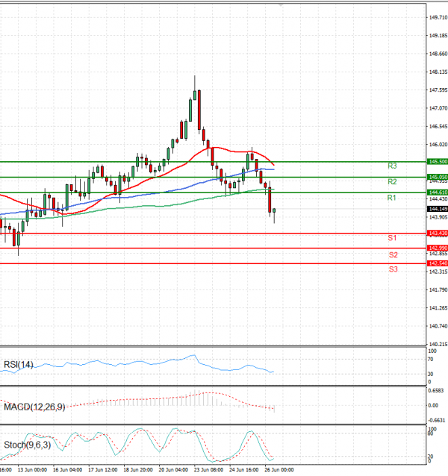Select the 143.430 red price tag
The width and height of the screenshot is (448, 476).
tap(437, 234)
